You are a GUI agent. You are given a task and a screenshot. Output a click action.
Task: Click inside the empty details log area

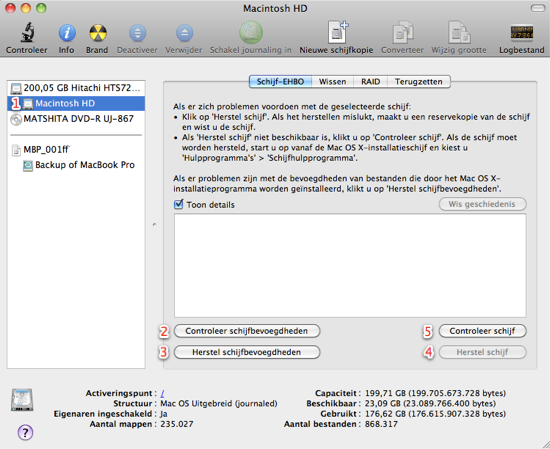tap(350, 266)
